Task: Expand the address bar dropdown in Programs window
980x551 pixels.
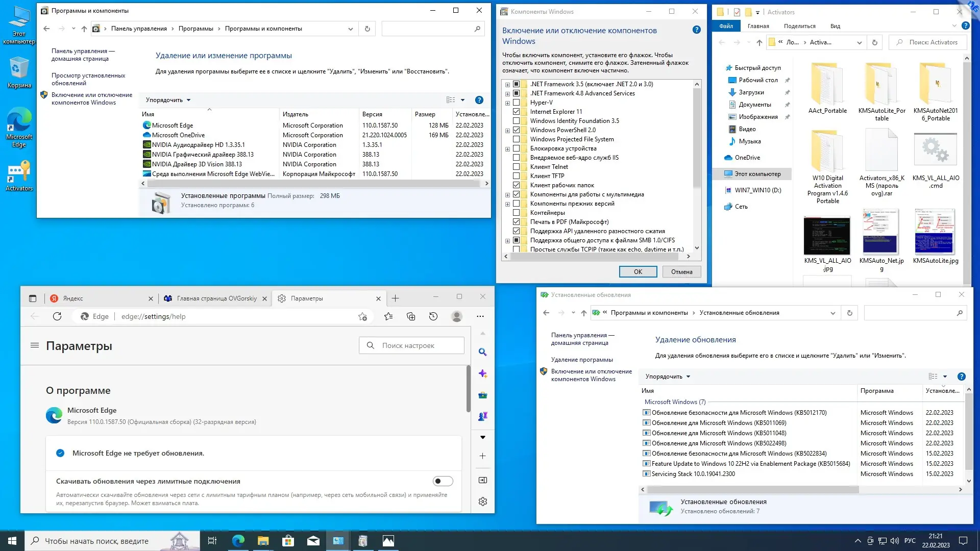Action: pos(350,29)
